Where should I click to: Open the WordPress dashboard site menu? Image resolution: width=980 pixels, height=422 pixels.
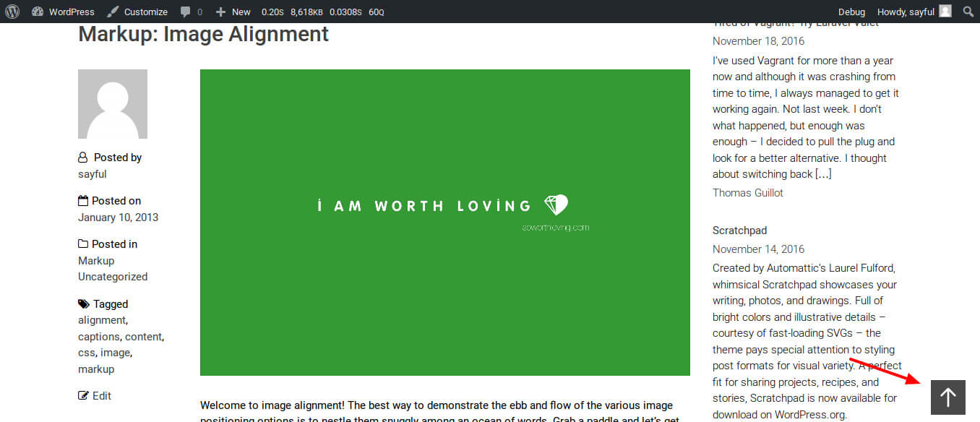[x=63, y=12]
